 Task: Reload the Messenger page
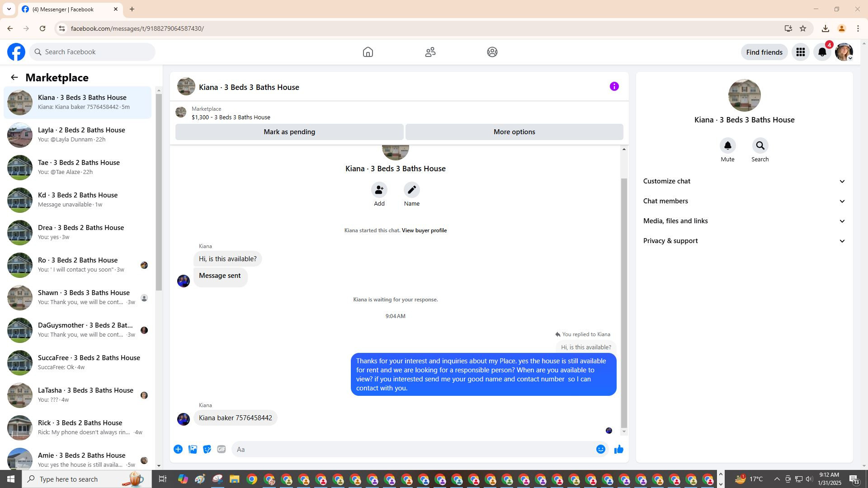point(42,28)
